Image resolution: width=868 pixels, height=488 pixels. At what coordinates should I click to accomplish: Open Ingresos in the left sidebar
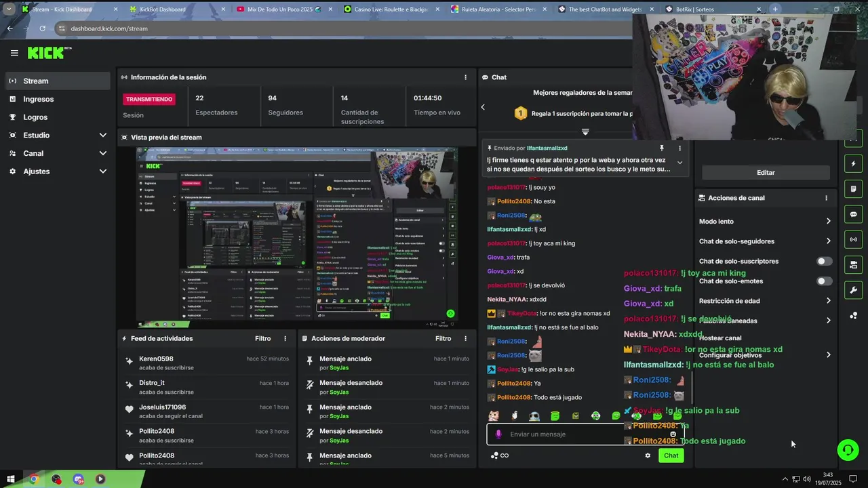pos(57,99)
